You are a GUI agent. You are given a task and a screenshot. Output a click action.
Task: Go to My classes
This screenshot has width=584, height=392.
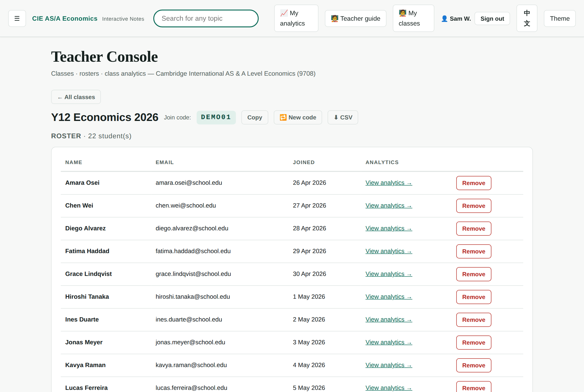pos(413,18)
